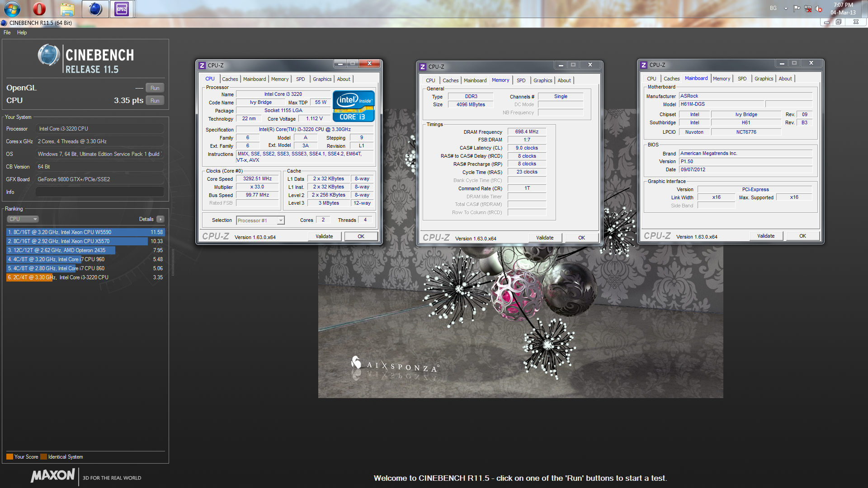Click Show Desktop strip beside the clock
The image size is (868, 488).
(x=864, y=9)
